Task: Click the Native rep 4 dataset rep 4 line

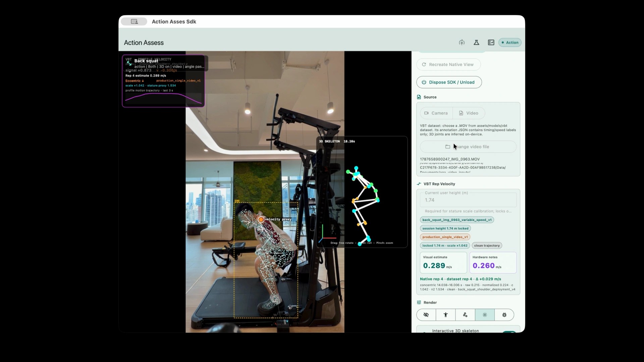Action: click(x=461, y=279)
